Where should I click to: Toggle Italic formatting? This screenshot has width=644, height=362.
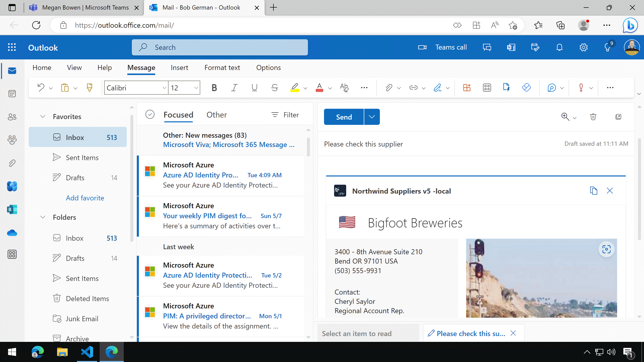click(234, 88)
